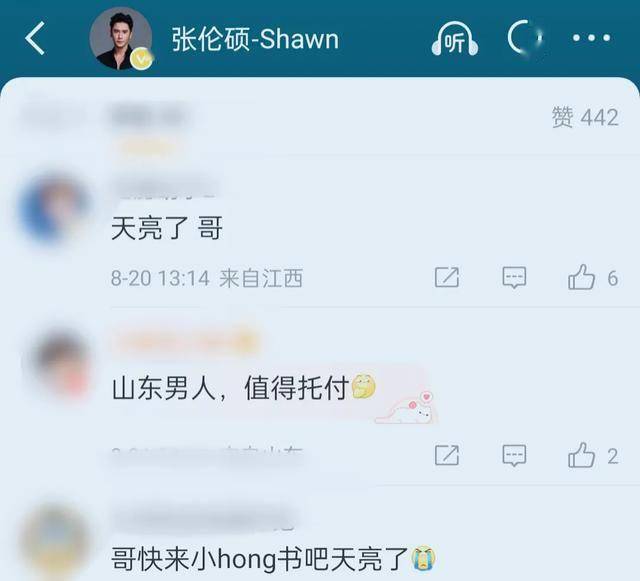Share the "山东男人，值得托付" comment
Image resolution: width=640 pixels, height=581 pixels.
click(447, 455)
